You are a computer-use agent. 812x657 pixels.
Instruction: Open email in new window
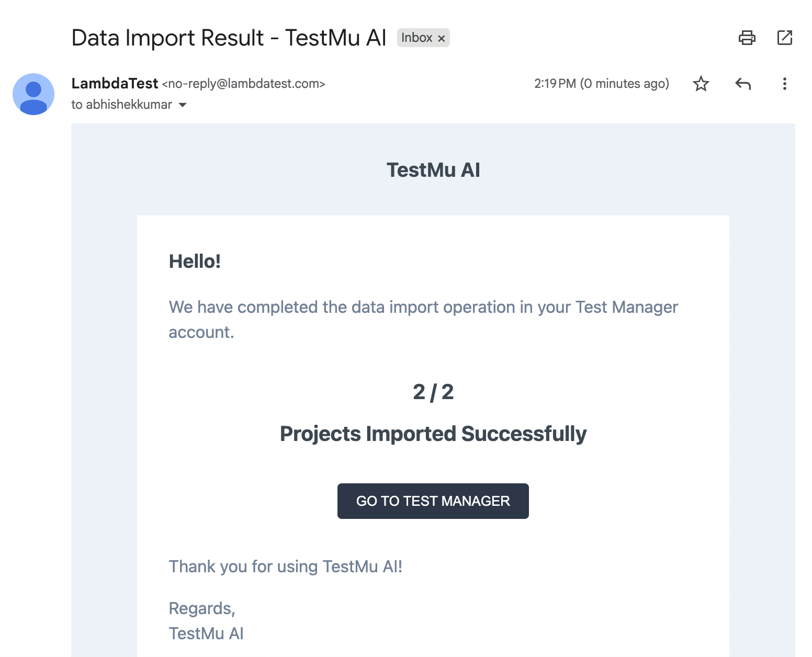click(x=784, y=38)
